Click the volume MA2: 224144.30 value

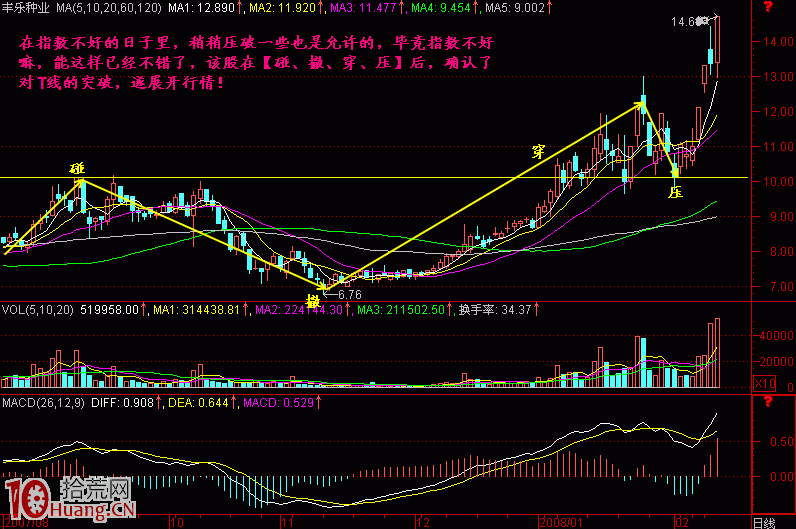click(299, 309)
